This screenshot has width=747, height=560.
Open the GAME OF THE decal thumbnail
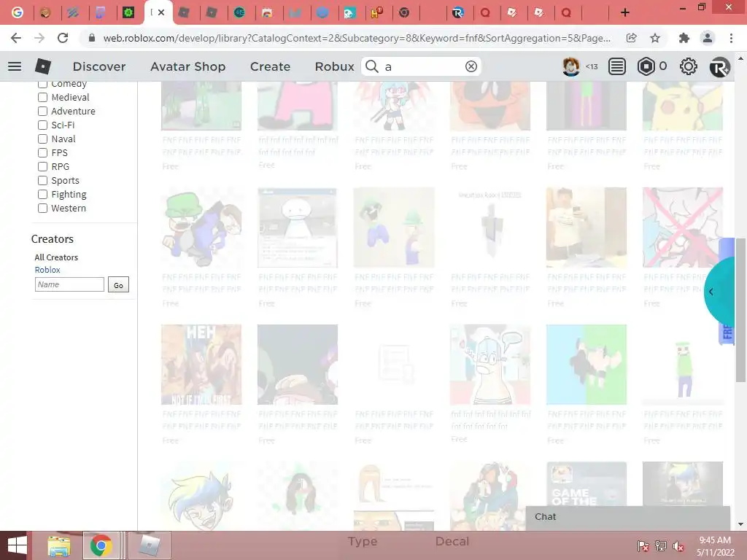tap(587, 484)
